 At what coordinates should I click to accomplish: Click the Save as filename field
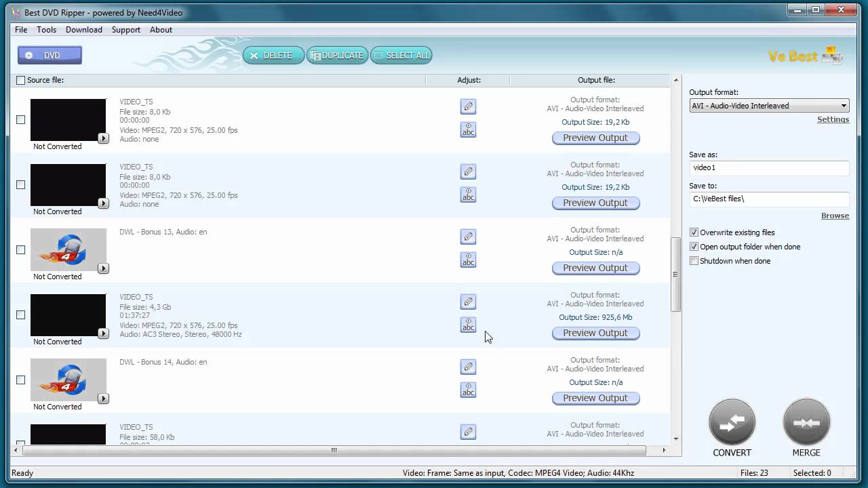769,167
